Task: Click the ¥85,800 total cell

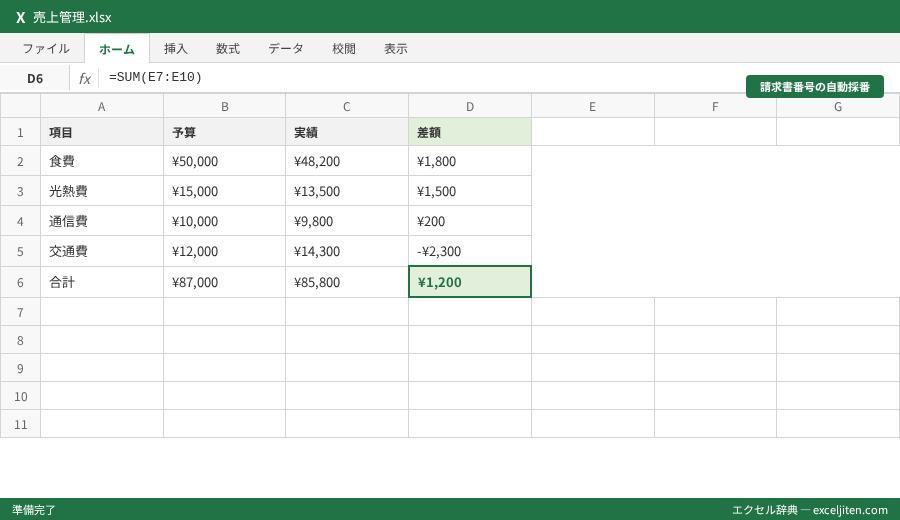Action: (347, 282)
